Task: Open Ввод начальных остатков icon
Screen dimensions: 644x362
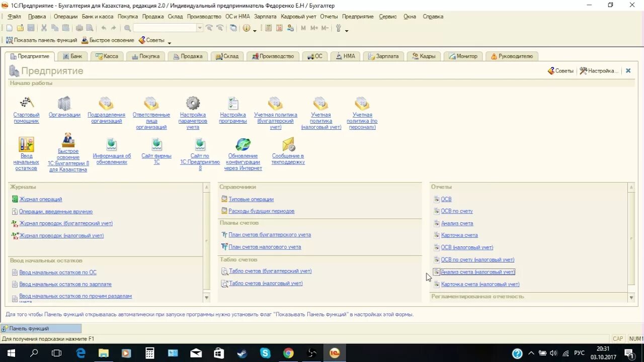Action: (26, 144)
